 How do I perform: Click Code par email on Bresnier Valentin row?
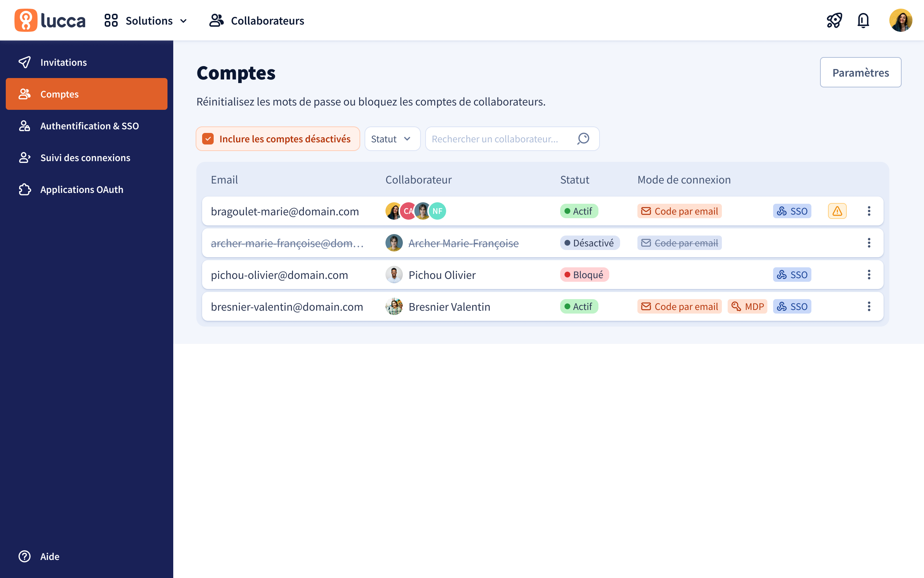coord(679,306)
